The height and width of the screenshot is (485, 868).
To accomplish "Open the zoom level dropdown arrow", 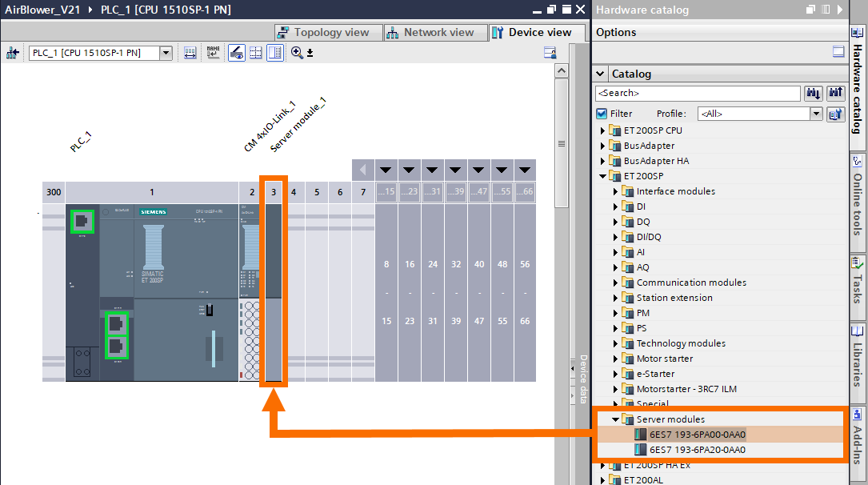I will click(x=310, y=53).
